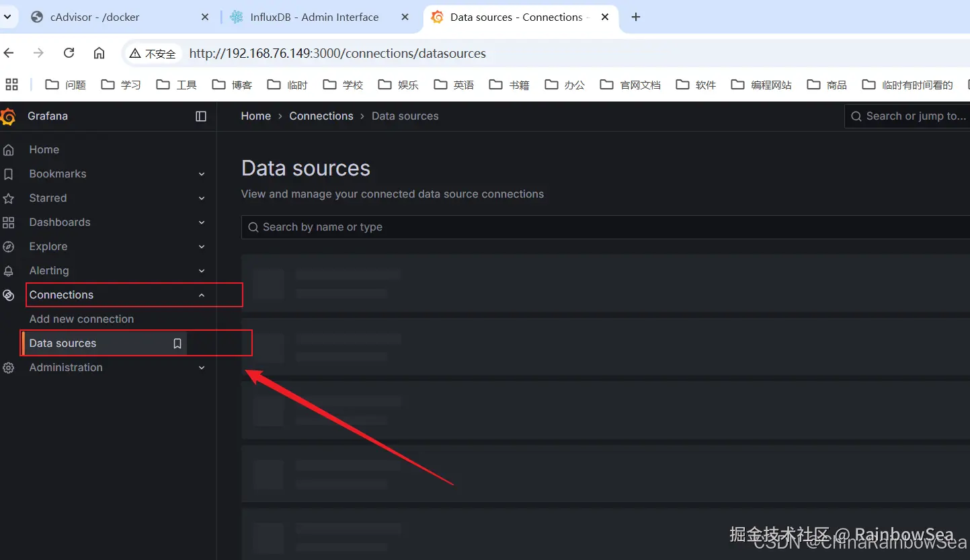
Task: Open the 临时 bookmark folder
Action: click(287, 85)
